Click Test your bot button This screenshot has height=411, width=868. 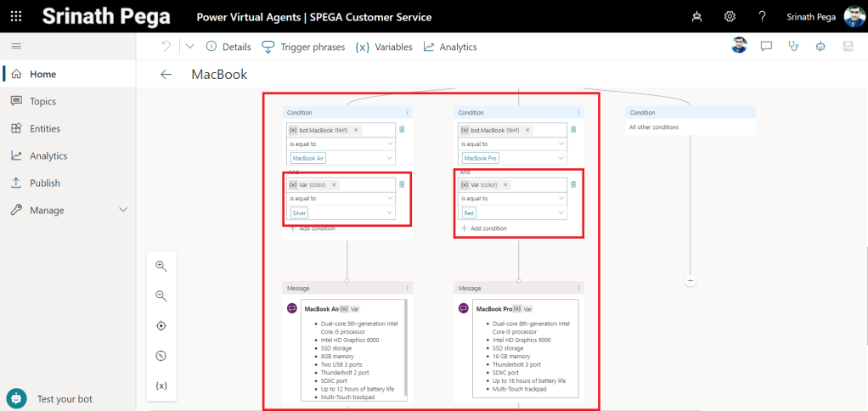(x=65, y=398)
